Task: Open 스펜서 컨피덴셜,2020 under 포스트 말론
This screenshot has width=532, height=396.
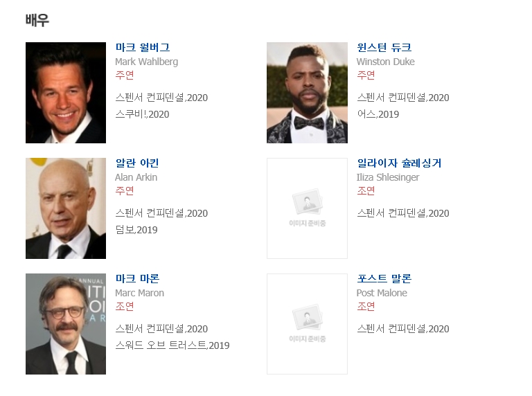Action: [x=402, y=329]
